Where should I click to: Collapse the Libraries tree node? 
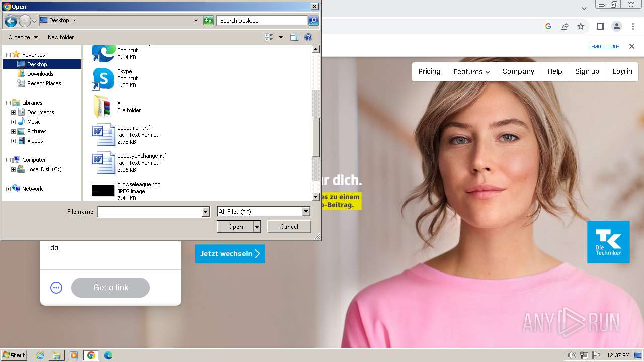coord(8,103)
